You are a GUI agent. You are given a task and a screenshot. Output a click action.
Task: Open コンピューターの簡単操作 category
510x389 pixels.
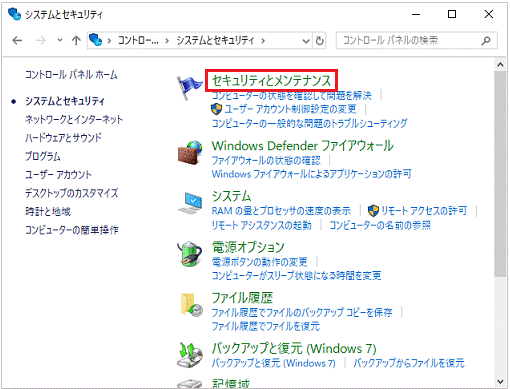coord(72,230)
